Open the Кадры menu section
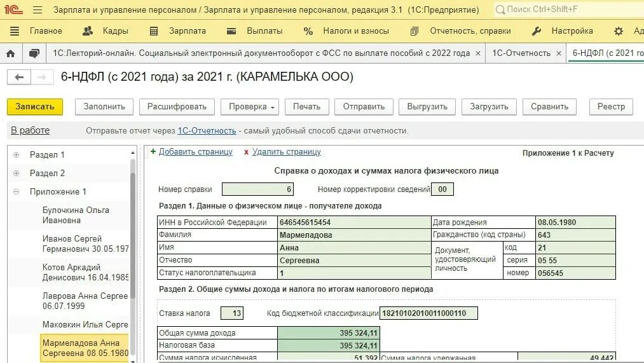 (x=116, y=31)
